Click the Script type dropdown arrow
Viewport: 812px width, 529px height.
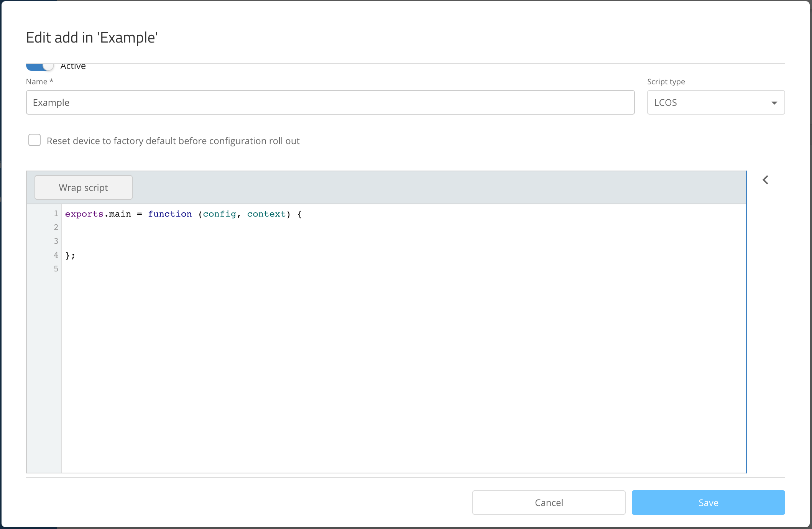[x=774, y=103]
